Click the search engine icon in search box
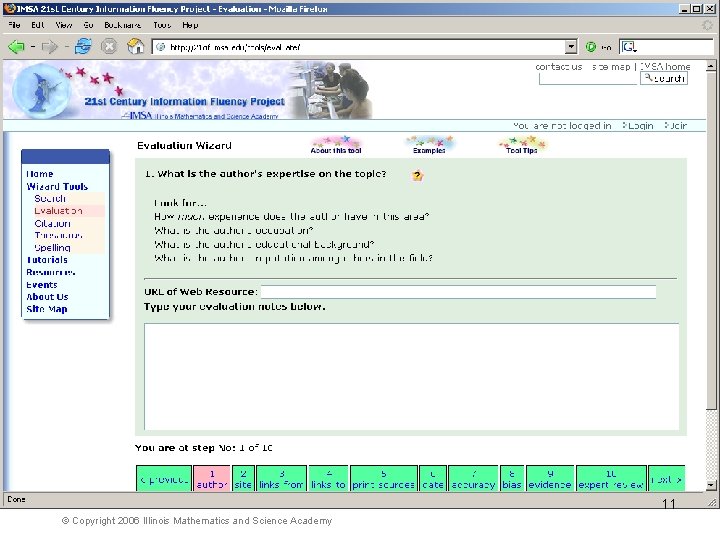 point(629,47)
